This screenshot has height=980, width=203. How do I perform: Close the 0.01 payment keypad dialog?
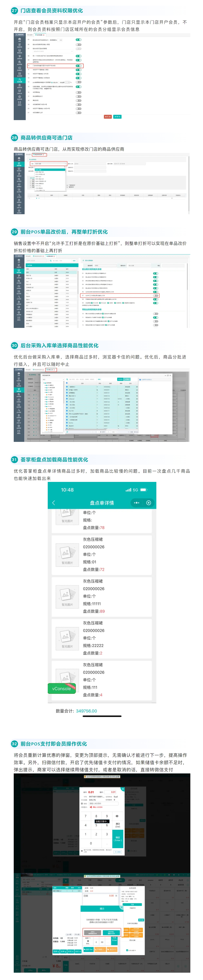tap(123, 789)
